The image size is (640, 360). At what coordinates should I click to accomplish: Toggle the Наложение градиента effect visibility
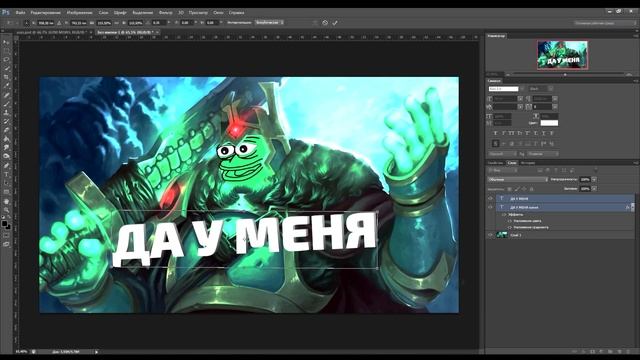click(510, 227)
